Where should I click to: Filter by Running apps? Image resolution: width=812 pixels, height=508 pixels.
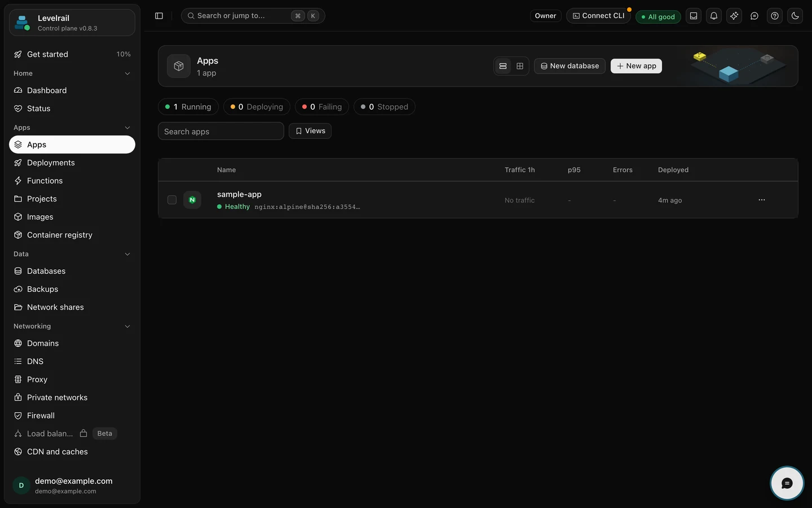(x=188, y=107)
